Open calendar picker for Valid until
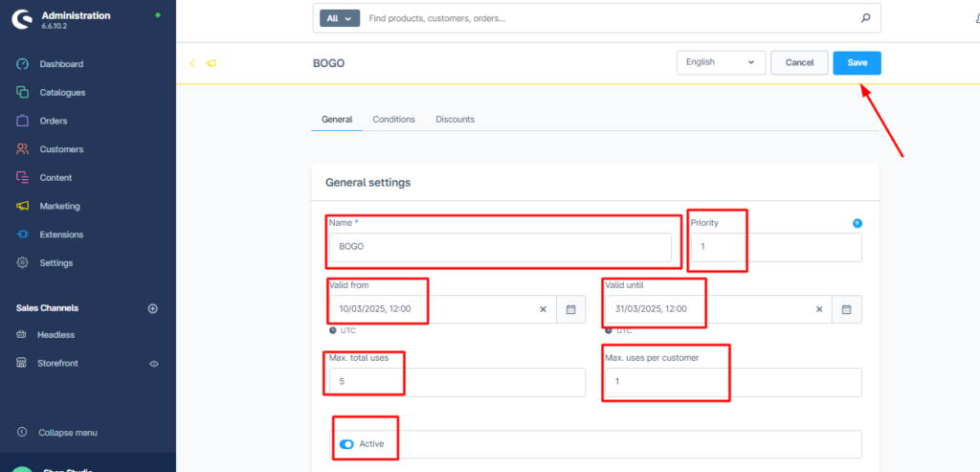Viewport: 980px width, 472px height. click(x=847, y=309)
